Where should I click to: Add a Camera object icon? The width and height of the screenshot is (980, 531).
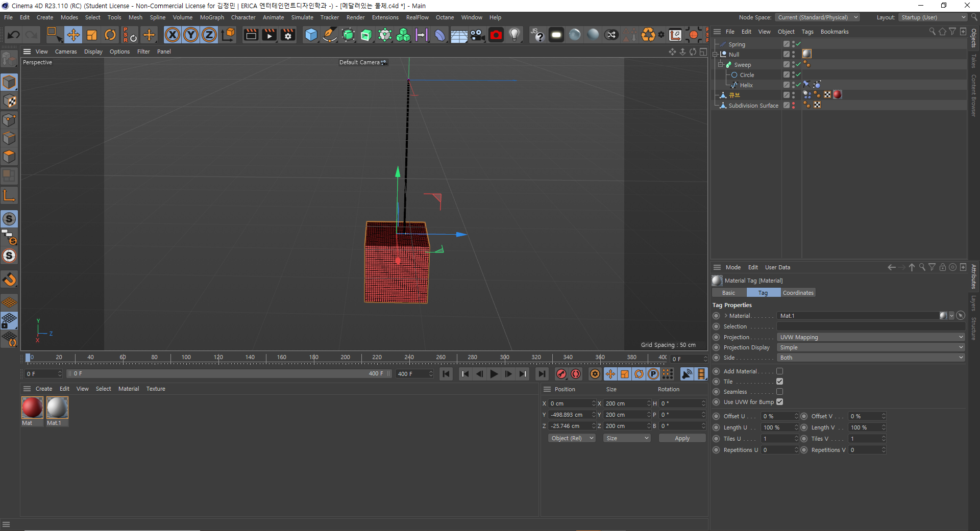pos(477,35)
